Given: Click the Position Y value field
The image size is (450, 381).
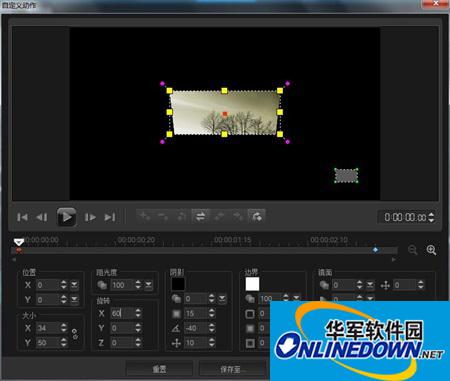Looking at the screenshot, I should pyautogui.click(x=48, y=300).
